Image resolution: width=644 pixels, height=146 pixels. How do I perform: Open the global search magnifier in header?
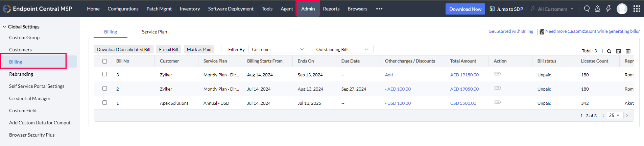587,9
